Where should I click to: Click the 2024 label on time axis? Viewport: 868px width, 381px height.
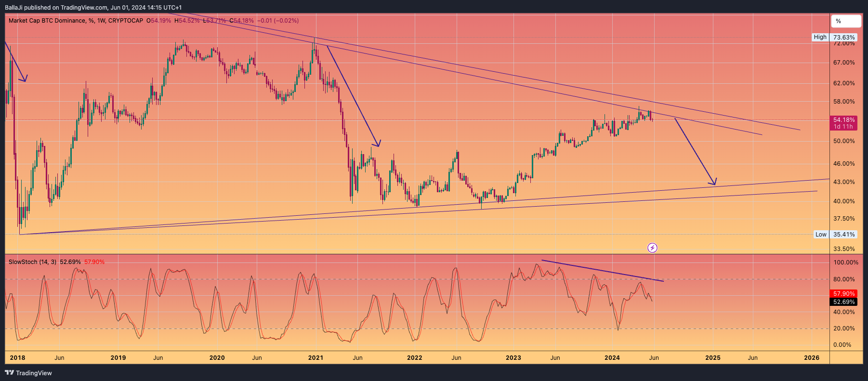[612, 357]
